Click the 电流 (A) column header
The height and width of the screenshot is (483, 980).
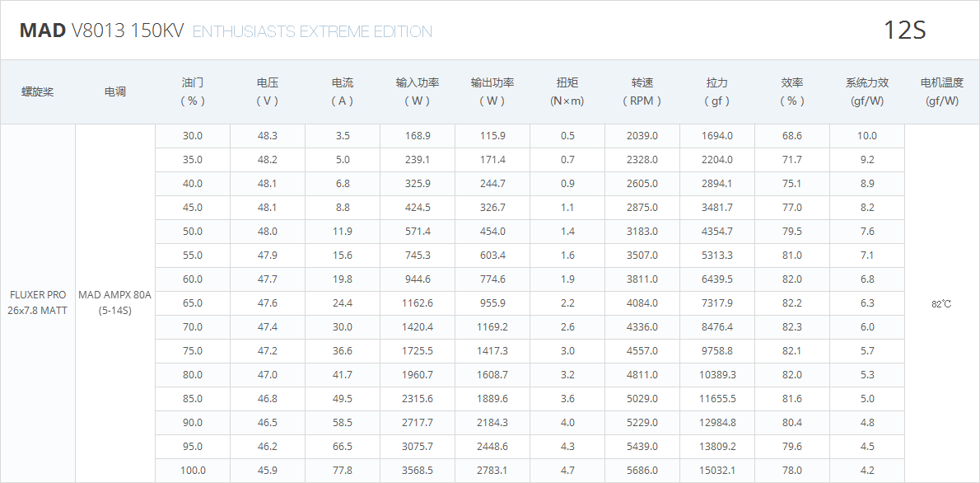coord(343,92)
